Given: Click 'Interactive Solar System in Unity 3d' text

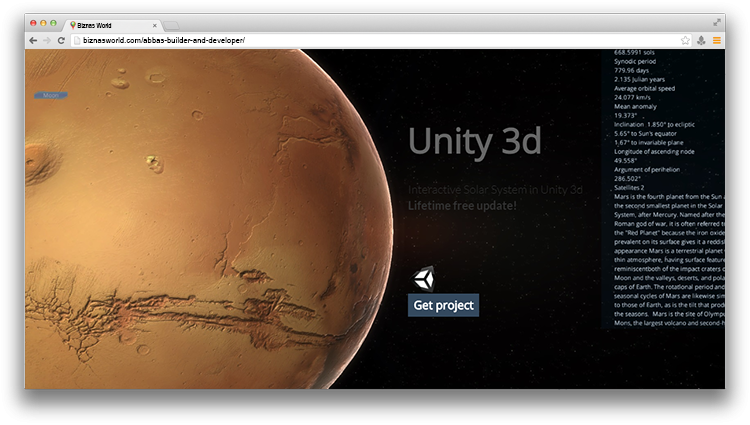Looking at the screenshot, I should (x=495, y=190).
